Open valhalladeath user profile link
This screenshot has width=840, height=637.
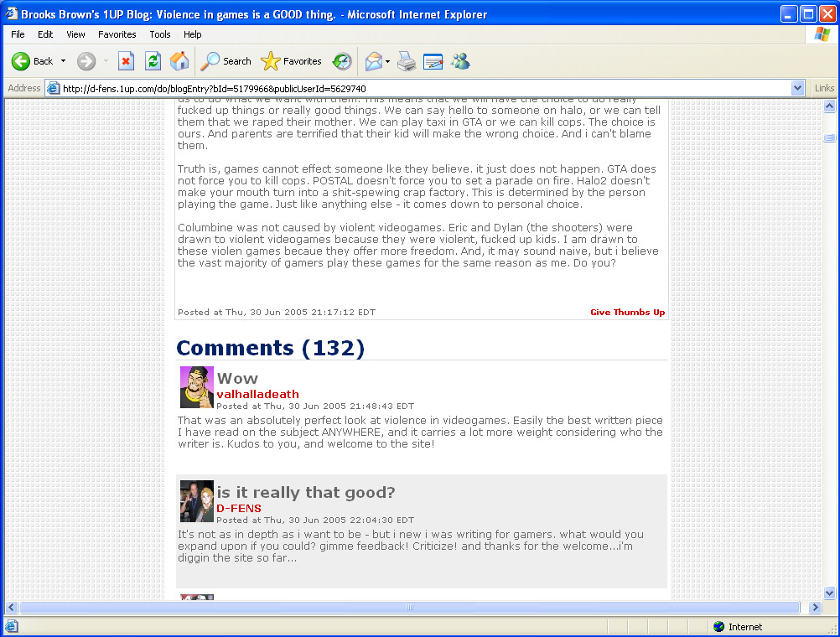pos(257,394)
